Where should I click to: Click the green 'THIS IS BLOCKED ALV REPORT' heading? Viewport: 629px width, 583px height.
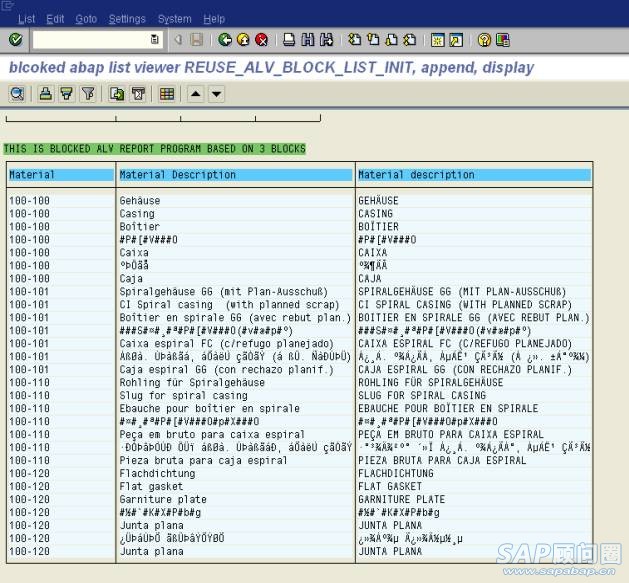point(154,148)
